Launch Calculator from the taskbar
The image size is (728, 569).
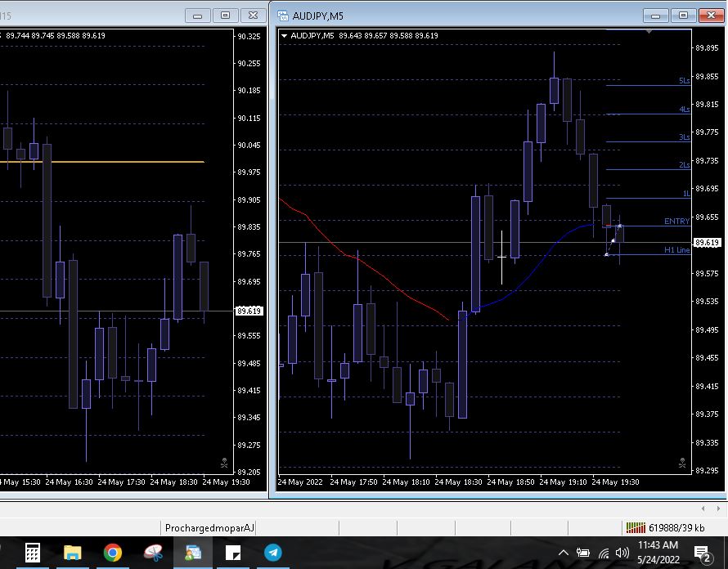33,553
